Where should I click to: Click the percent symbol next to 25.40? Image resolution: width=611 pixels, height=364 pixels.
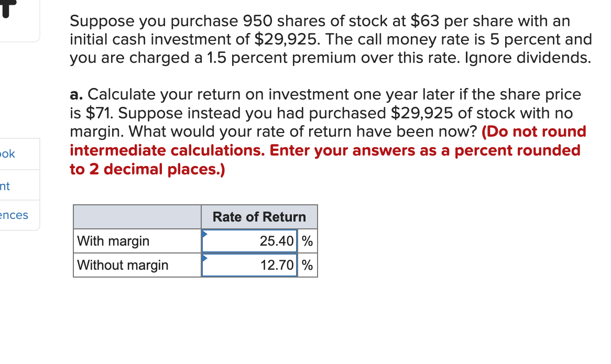(308, 241)
